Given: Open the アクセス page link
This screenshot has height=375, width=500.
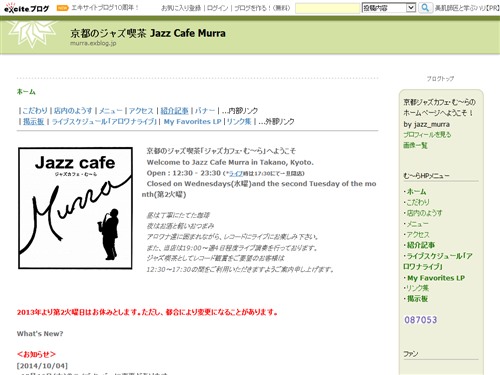Looking at the screenshot, I should [141, 111].
